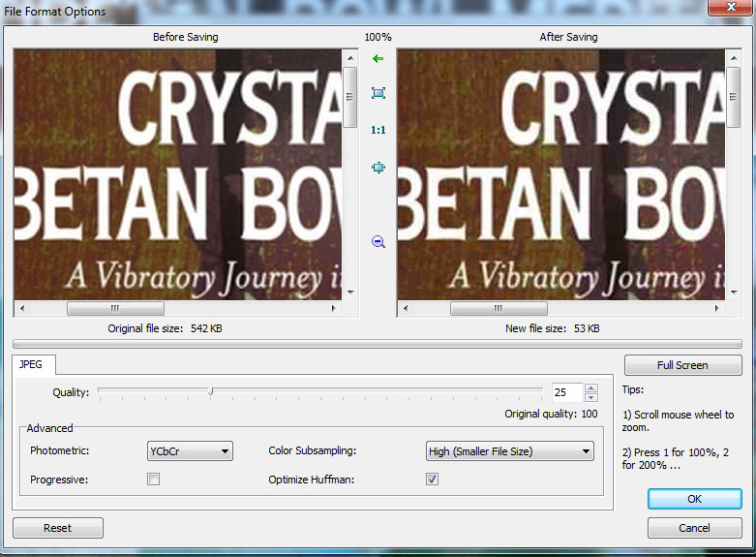Click Before Saving horizontal scrollbar right arrow

[x=333, y=308]
